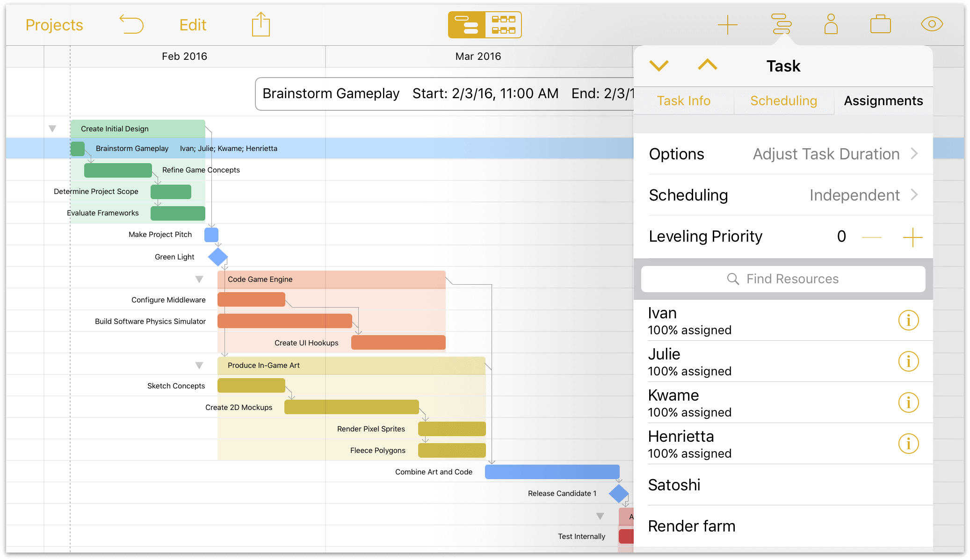The height and width of the screenshot is (560, 970).
Task: Open Julie's assignment info icon
Action: click(x=908, y=361)
